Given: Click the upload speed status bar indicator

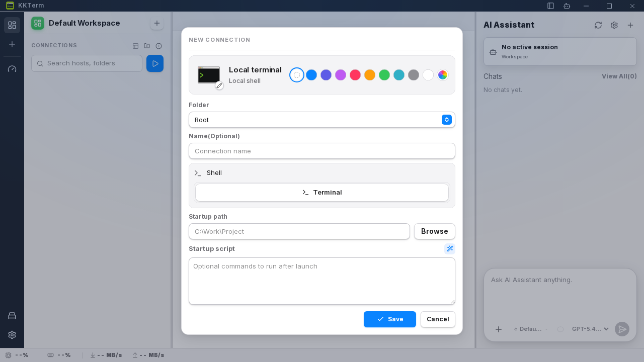Looking at the screenshot, I should click(148, 355).
